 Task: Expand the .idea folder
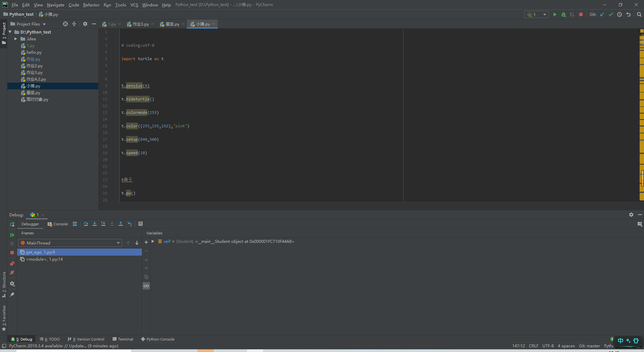(15, 39)
